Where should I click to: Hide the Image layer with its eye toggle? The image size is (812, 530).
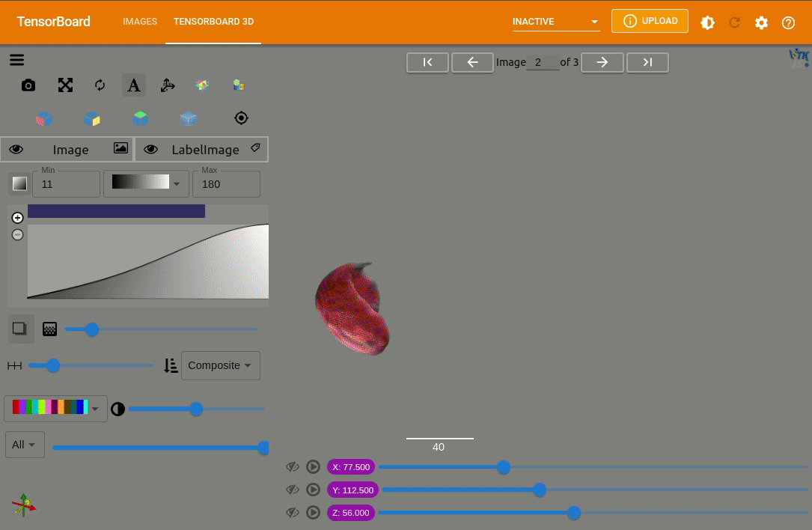[x=16, y=149]
